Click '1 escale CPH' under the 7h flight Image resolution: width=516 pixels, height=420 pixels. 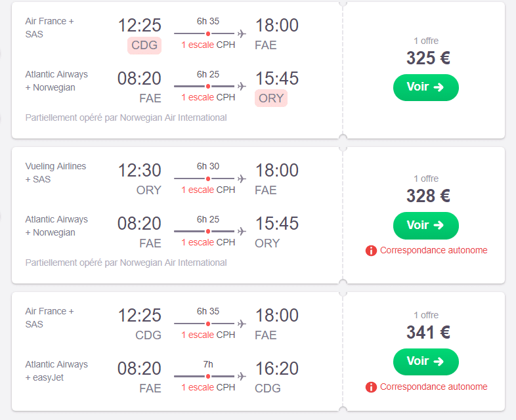208,387
